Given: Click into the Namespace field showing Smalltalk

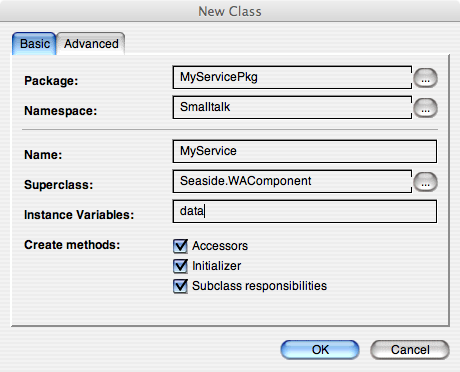Looking at the screenshot, I should (x=292, y=107).
